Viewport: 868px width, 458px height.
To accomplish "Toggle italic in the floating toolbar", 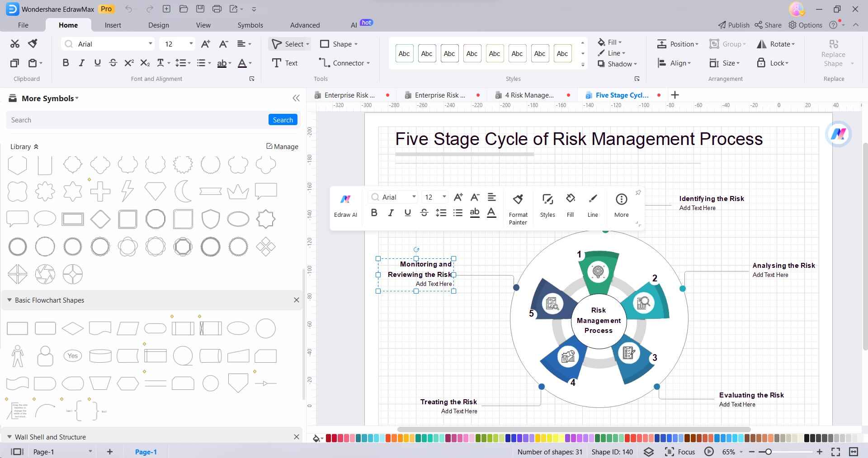I will click(x=391, y=213).
